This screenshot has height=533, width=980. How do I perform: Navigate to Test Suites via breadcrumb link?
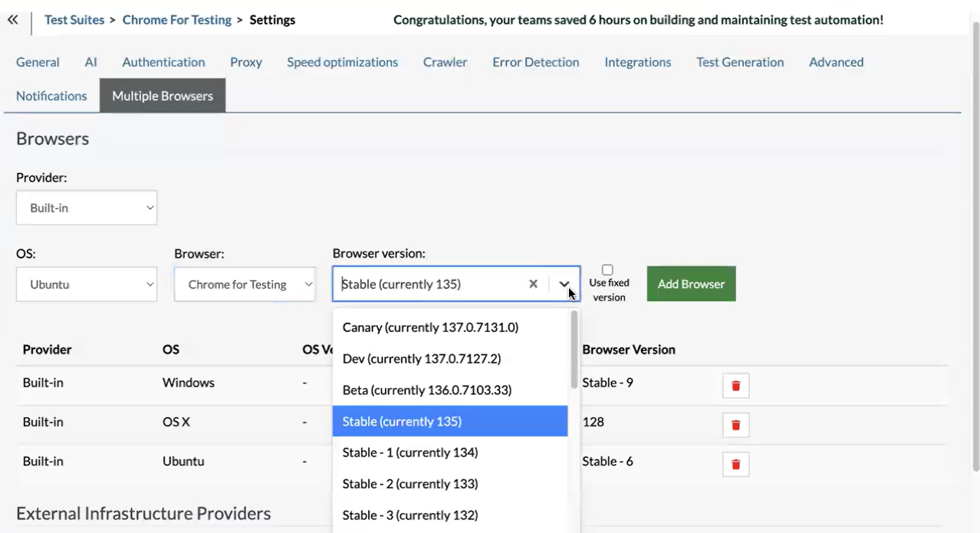tap(74, 19)
